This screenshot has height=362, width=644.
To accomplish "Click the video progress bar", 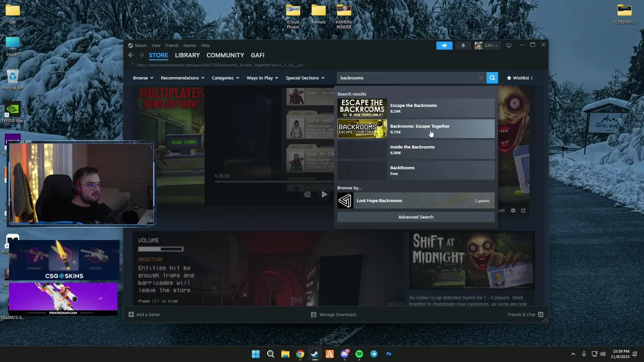I will (274, 182).
